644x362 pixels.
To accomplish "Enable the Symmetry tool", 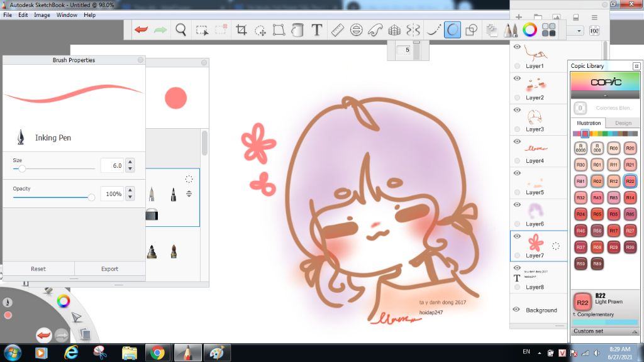I will [413, 30].
